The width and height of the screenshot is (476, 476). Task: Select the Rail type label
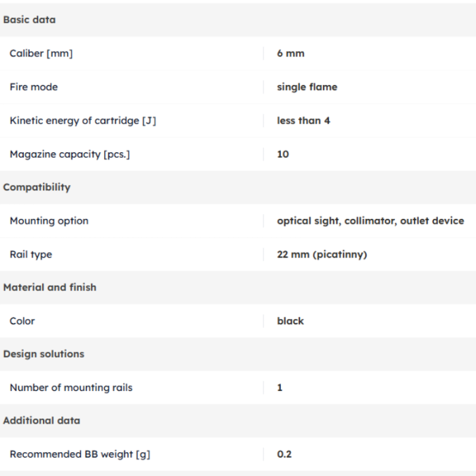[31, 254]
